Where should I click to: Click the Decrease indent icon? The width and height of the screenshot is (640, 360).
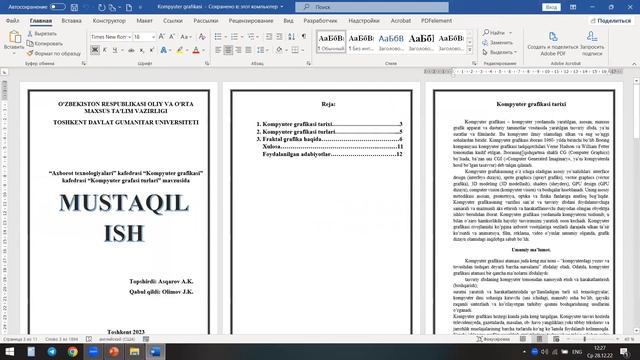click(269, 37)
